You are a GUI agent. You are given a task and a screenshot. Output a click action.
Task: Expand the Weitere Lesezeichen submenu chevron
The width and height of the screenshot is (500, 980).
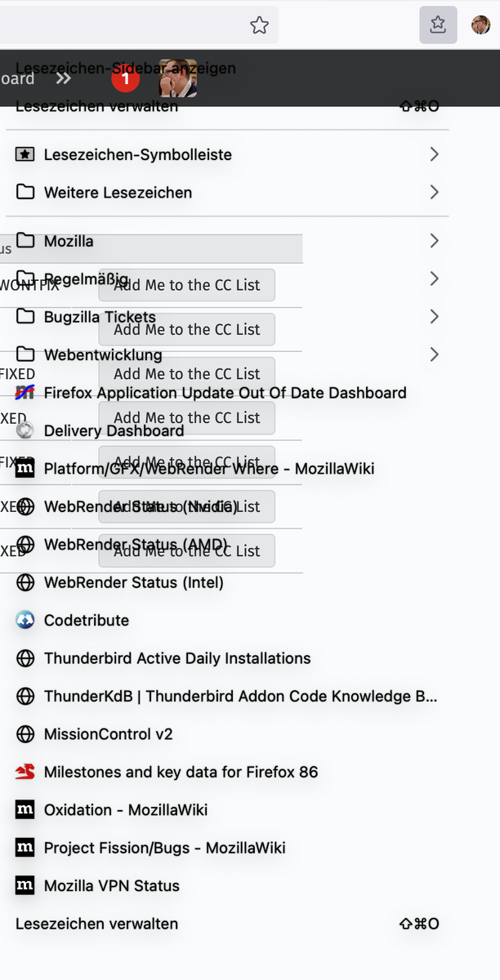[x=434, y=192]
